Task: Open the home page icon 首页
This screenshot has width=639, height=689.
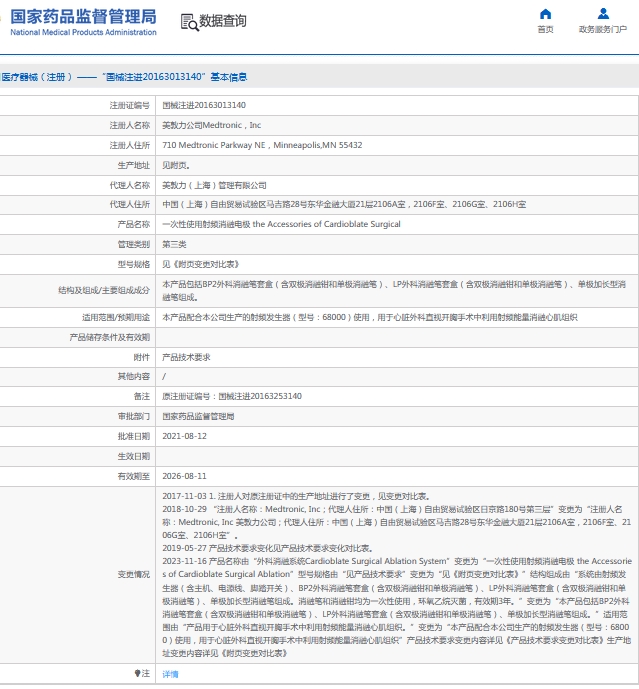Action: (x=545, y=14)
